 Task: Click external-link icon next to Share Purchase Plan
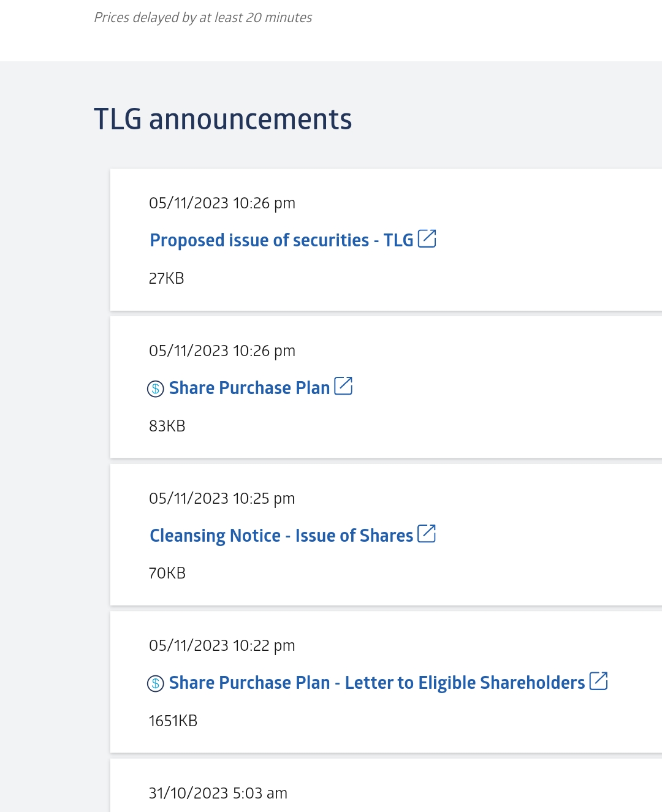[343, 386]
